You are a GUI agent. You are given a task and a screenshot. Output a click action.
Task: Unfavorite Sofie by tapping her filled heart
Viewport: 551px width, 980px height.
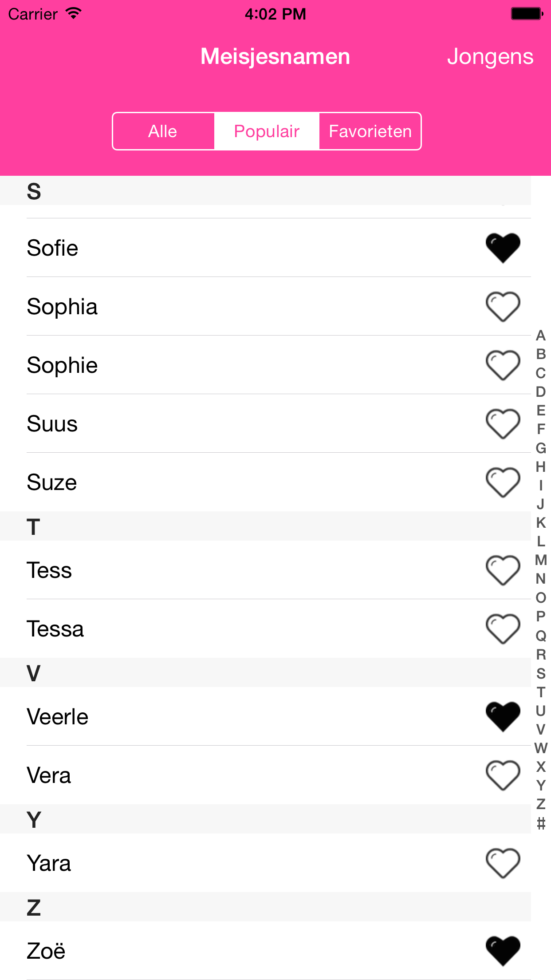coord(503,248)
